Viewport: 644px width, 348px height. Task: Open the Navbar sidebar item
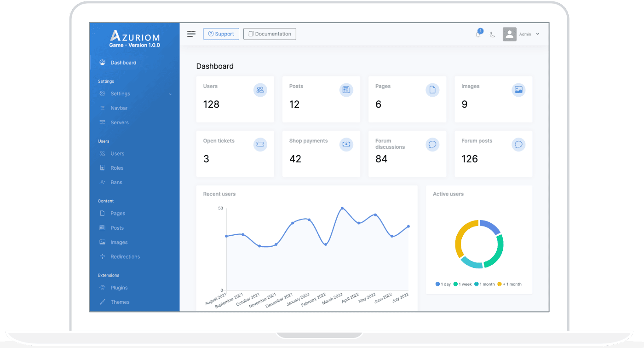[x=119, y=108]
